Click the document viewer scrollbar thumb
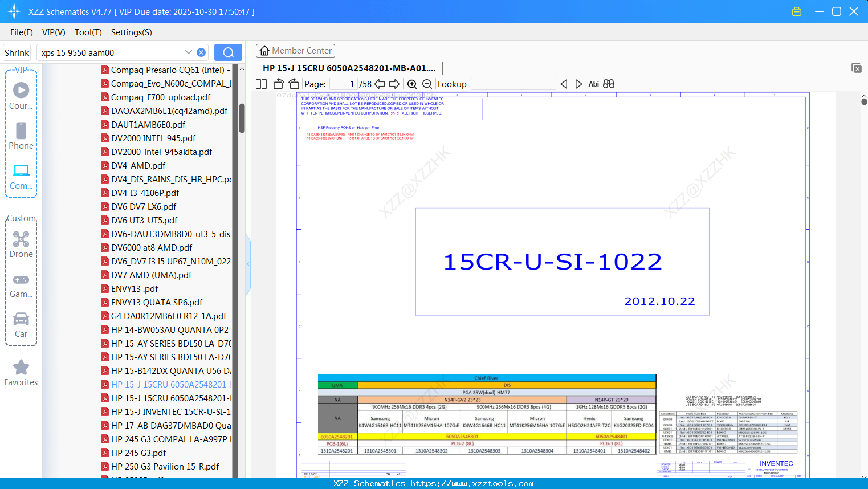This screenshot has width=868, height=489. click(x=864, y=101)
